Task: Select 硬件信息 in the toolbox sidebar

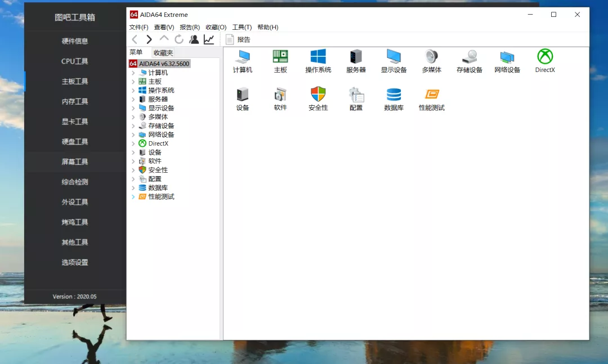Action: (x=75, y=41)
